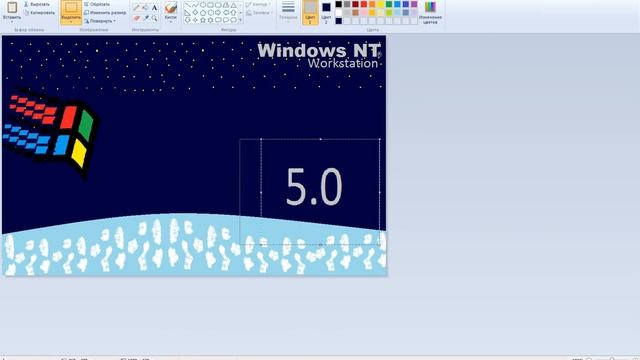Choose the Rectangle shape
This screenshot has width=640, height=360.
(210, 5)
